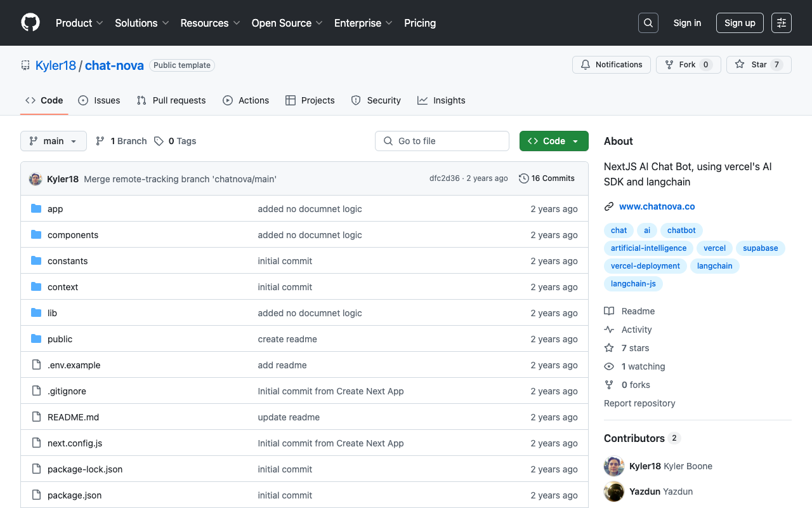Open the green Code dropdown button
Screen dimensions: 812x508
[554, 141]
